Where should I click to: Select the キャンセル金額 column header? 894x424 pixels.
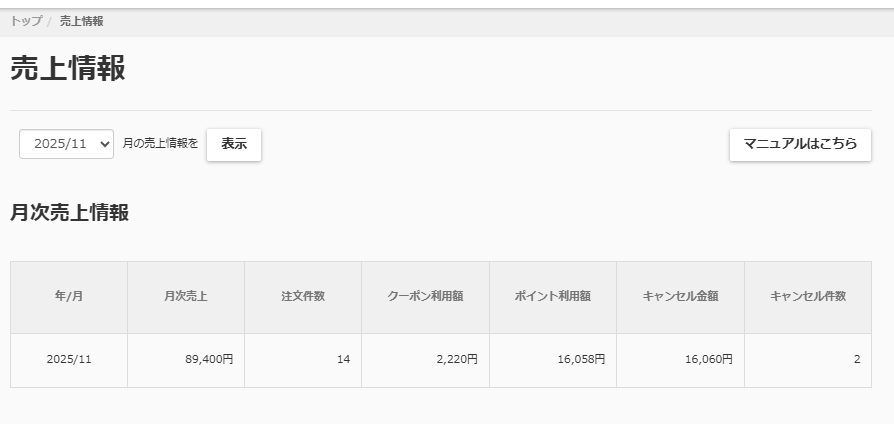680,297
